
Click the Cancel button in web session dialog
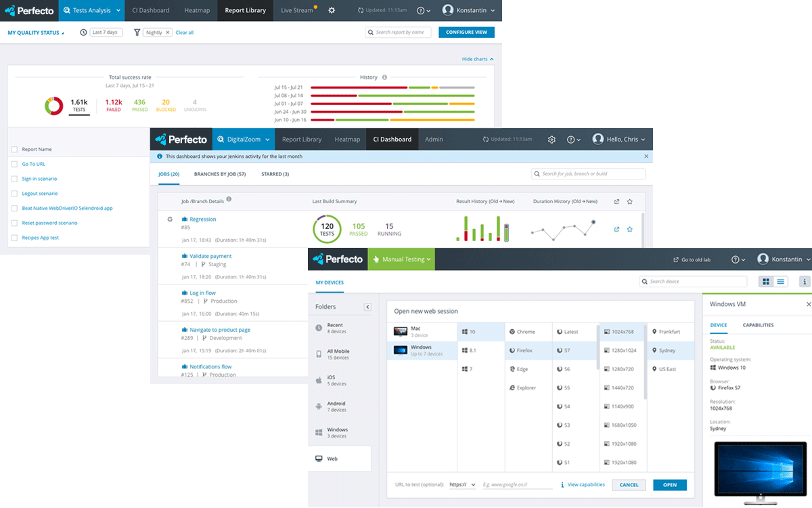coord(629,485)
